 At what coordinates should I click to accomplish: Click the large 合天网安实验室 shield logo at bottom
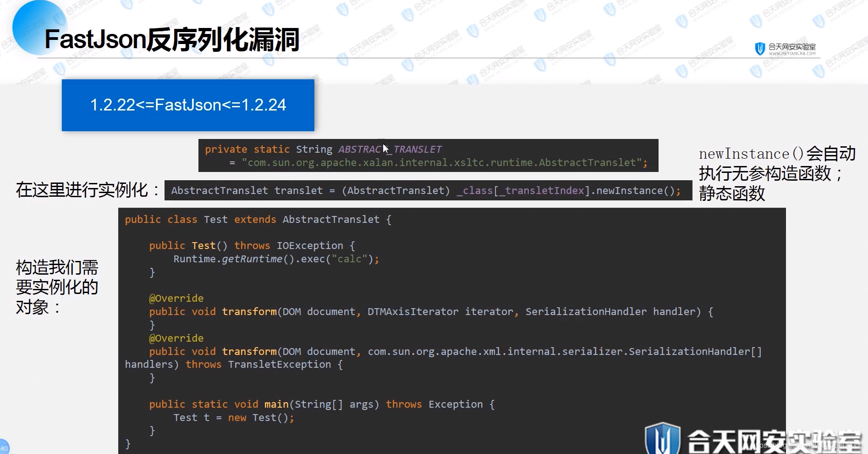753,439
